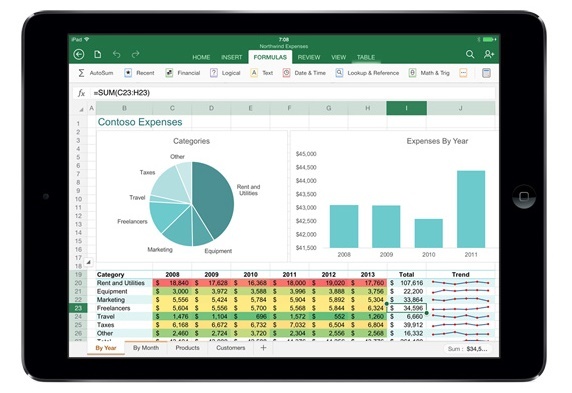The image size is (572, 393).
Task: Open Recent functions list
Action: (x=139, y=73)
